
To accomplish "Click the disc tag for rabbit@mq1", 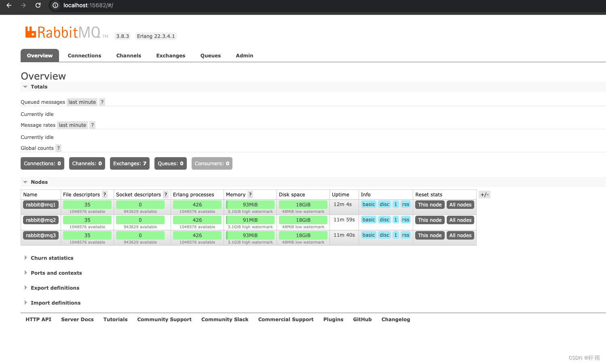I will pyautogui.click(x=384, y=204).
